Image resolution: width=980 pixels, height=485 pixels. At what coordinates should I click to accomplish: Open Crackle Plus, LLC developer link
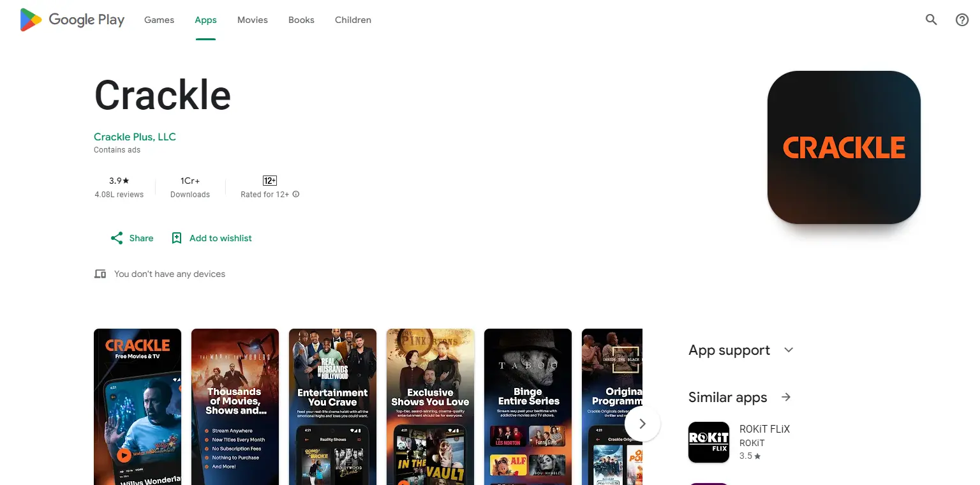(x=135, y=137)
